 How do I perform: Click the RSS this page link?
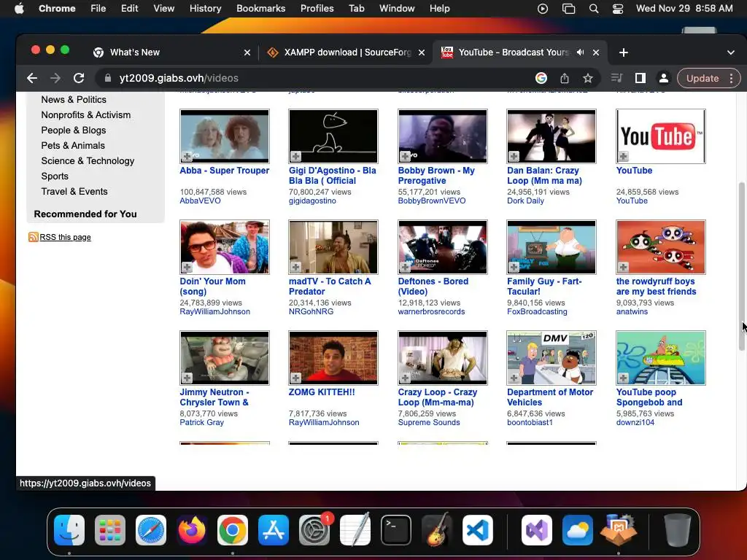65,237
